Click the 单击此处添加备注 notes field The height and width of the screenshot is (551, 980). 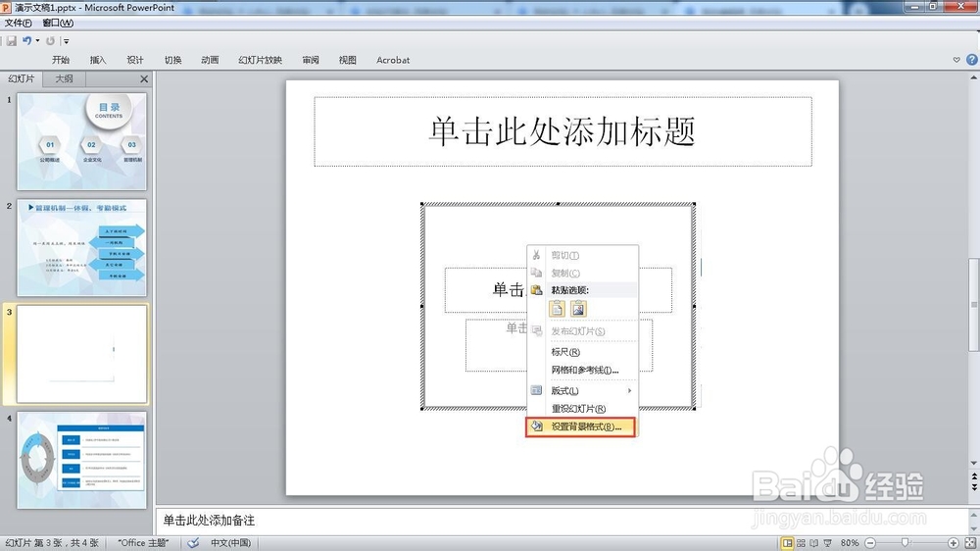pos(563,521)
